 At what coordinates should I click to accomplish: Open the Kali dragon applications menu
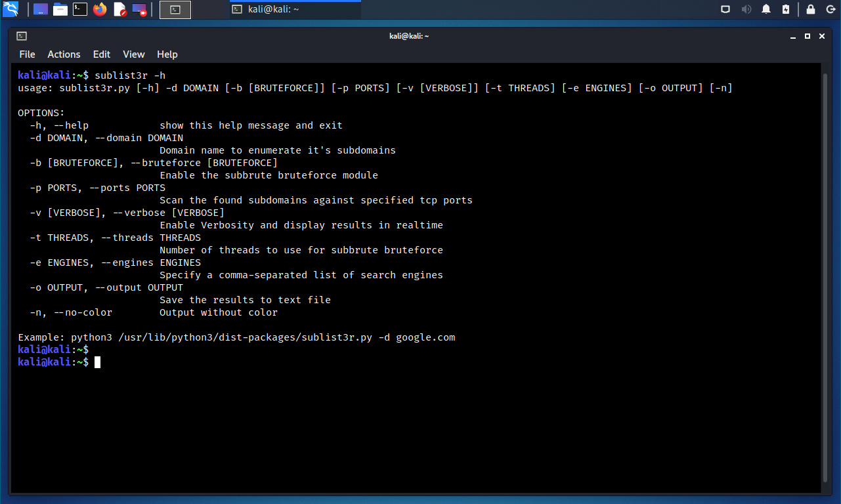tap(11, 9)
